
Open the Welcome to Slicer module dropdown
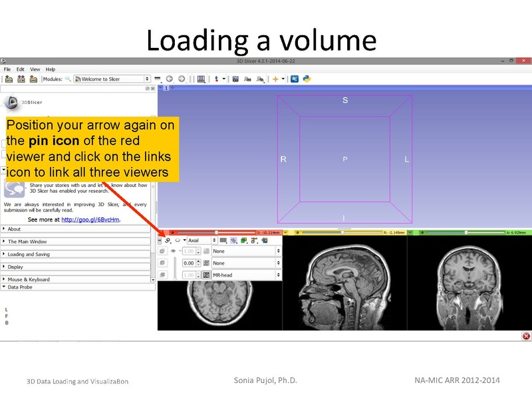click(x=112, y=79)
